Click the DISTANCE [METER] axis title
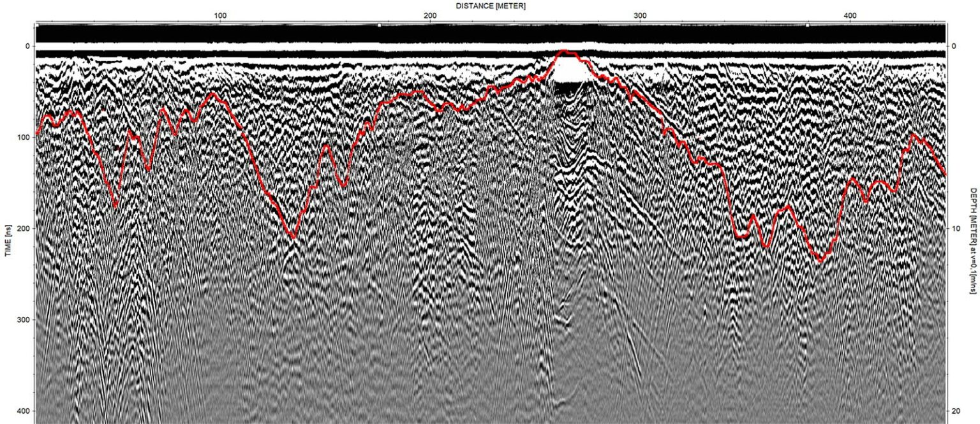 (491, 5)
